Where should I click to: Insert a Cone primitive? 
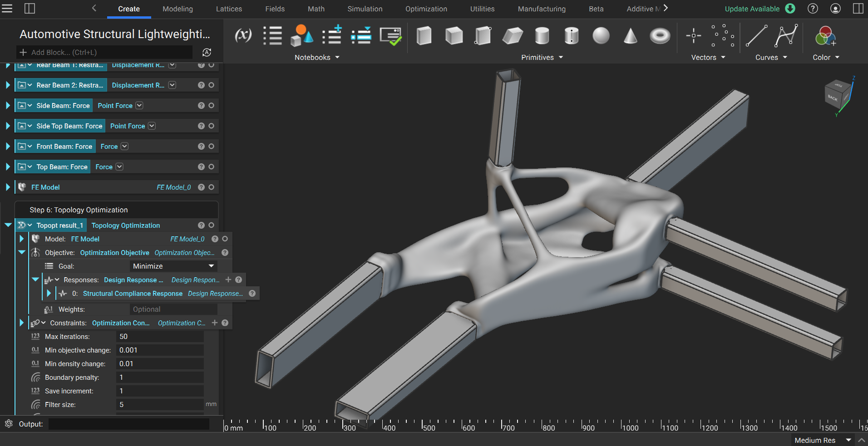pos(630,35)
